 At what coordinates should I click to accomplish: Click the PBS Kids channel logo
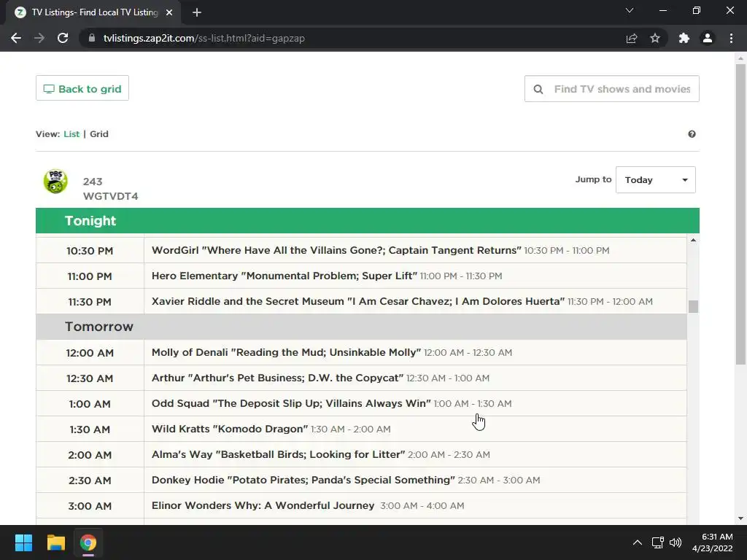click(x=55, y=181)
